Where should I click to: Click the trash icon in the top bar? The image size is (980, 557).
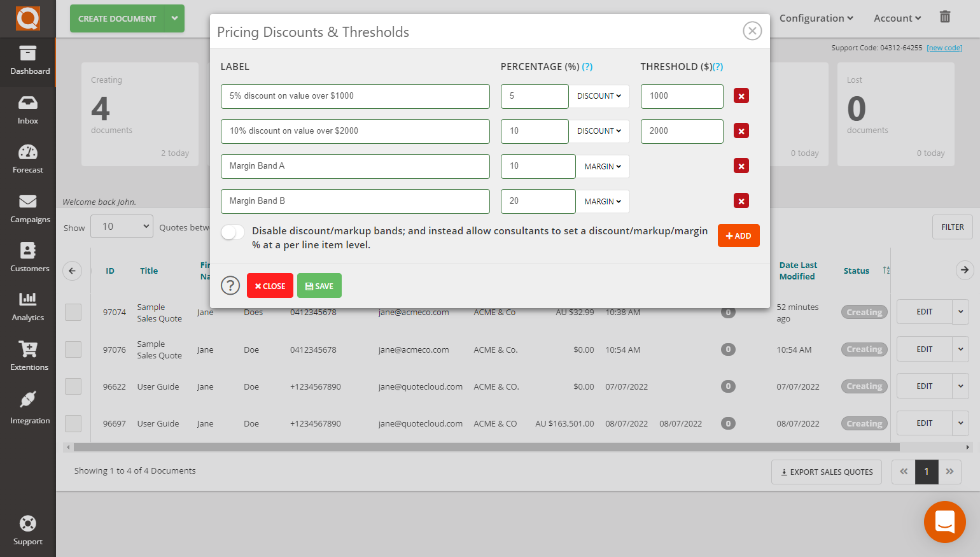coord(945,17)
